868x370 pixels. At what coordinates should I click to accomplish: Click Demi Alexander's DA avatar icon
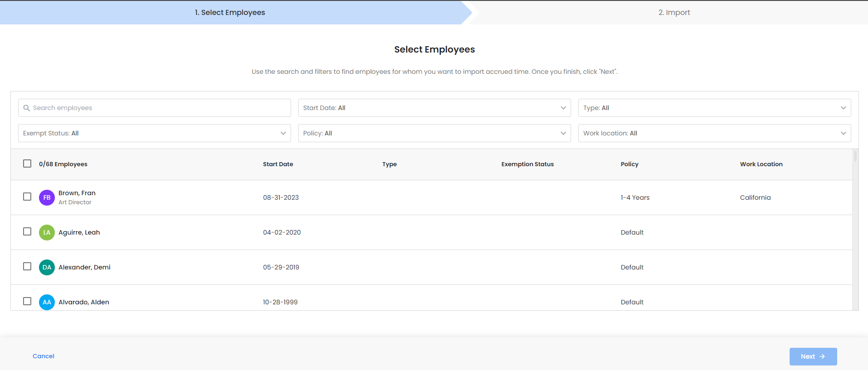[47, 267]
